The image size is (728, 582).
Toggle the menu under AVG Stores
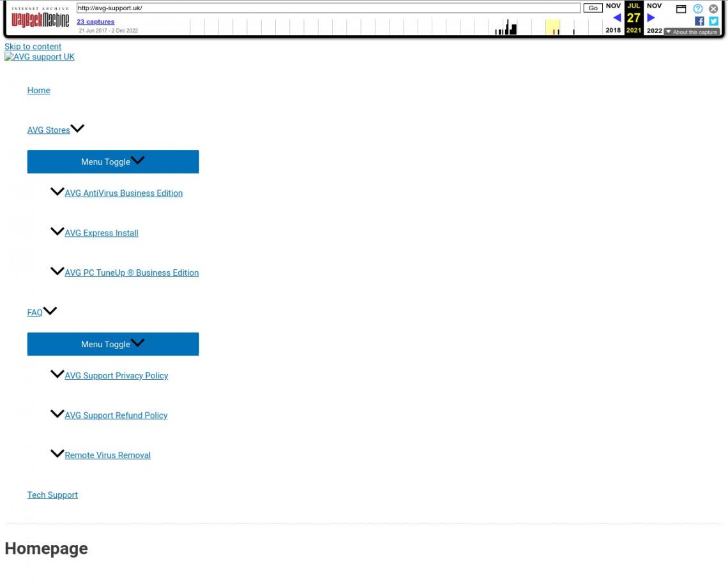[x=112, y=161]
